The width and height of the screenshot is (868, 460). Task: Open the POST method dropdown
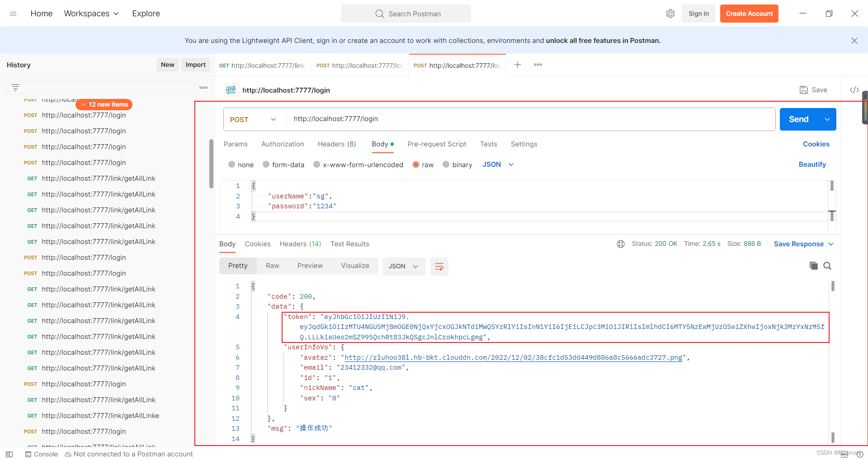255,119
